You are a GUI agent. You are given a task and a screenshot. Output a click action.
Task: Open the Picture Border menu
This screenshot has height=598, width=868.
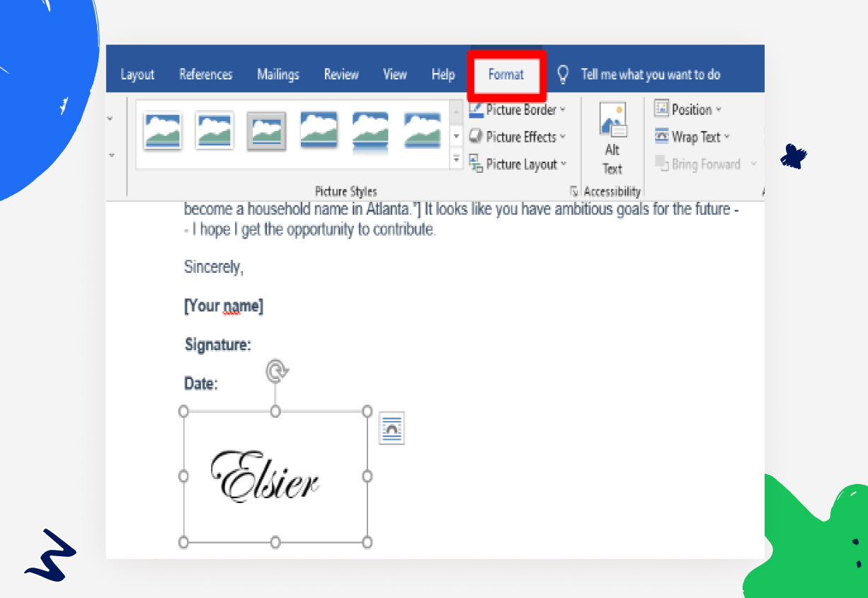(518, 110)
